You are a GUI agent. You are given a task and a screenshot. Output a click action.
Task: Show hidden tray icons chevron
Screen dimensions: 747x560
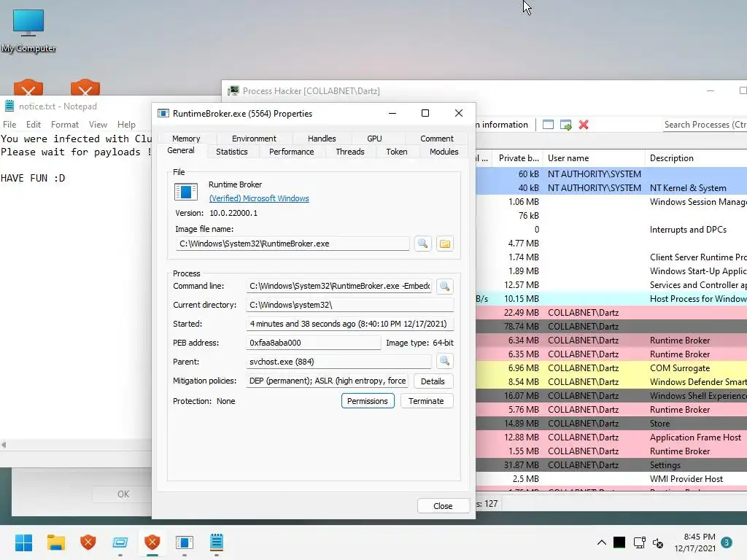(x=602, y=542)
